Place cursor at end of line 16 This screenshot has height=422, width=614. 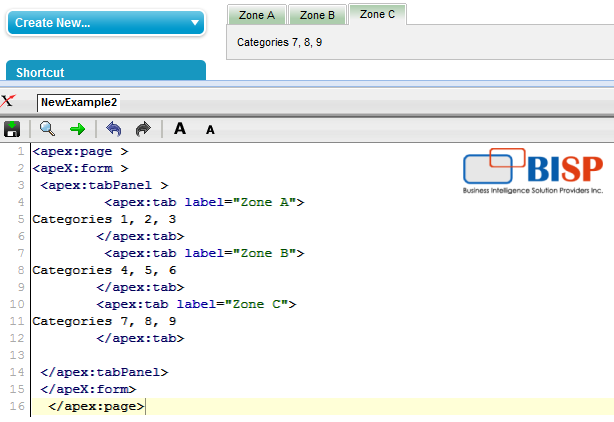point(146,406)
